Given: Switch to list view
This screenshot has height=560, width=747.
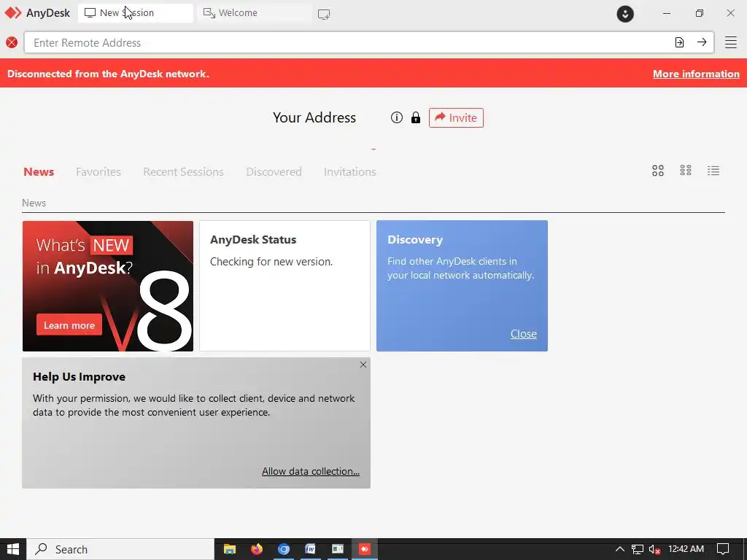Looking at the screenshot, I should pos(713,171).
